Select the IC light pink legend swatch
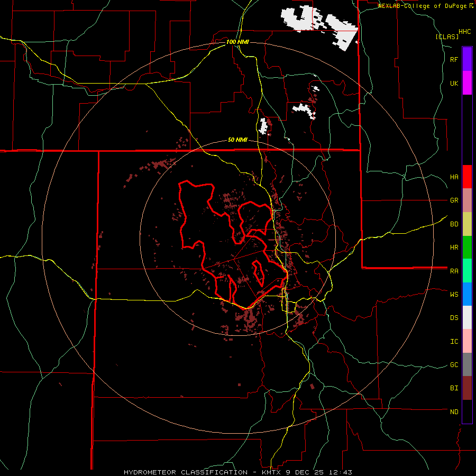Image resolution: width=476 pixels, height=476 pixels. (467, 341)
